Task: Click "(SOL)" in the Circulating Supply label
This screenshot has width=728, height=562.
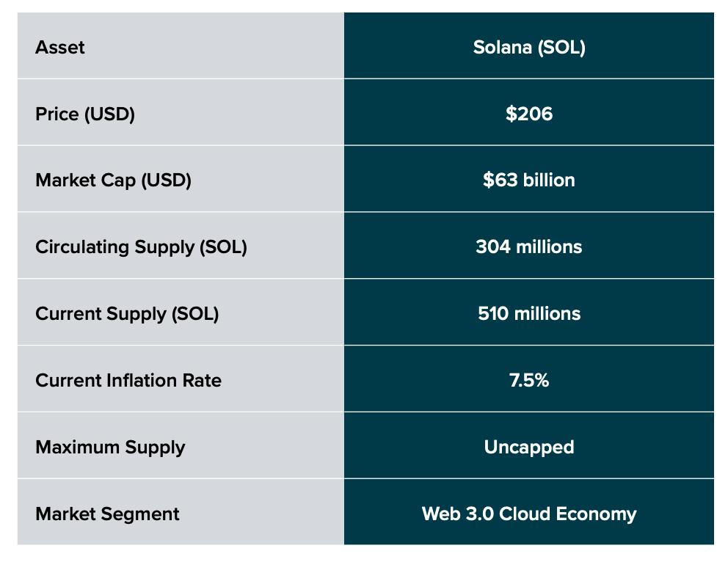Action: point(223,247)
